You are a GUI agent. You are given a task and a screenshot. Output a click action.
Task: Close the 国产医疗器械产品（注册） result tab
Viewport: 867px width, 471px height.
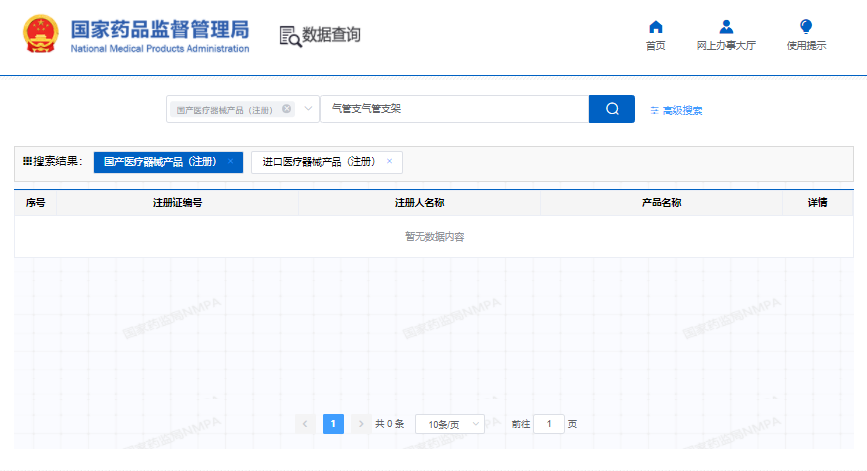click(231, 161)
